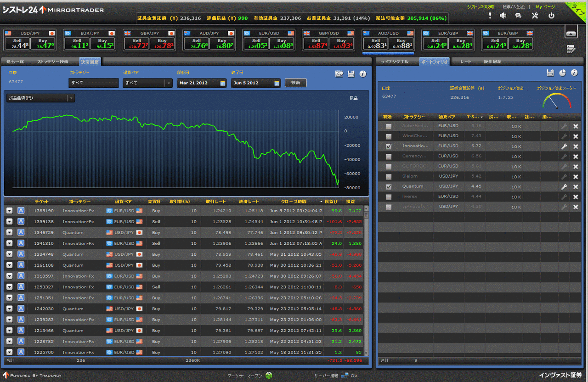This screenshot has width=588, height=382.
Task: Click the market open globe icon
Action: pos(269,375)
